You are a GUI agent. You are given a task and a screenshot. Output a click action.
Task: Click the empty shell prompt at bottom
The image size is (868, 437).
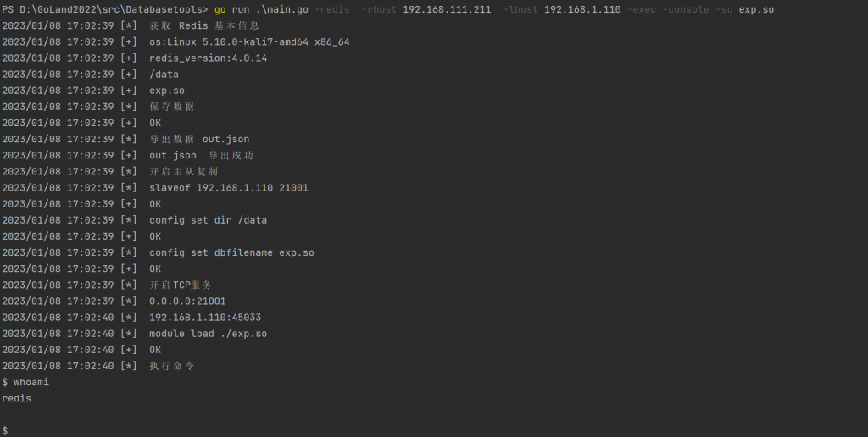pos(5,431)
